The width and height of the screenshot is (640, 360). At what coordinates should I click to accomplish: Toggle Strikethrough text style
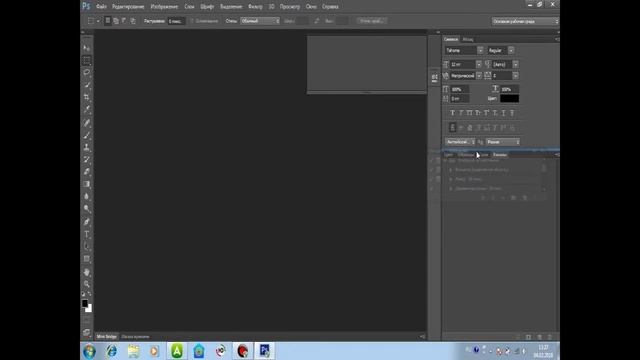[x=512, y=113]
